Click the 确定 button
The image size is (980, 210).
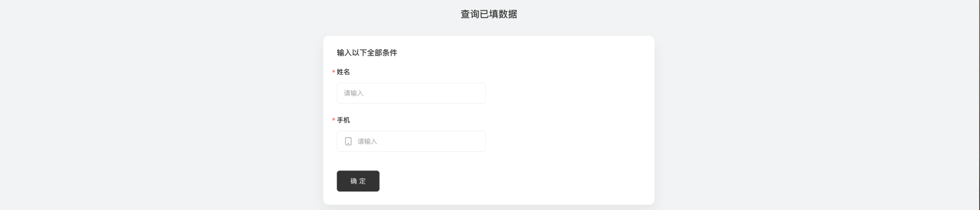coord(358,181)
